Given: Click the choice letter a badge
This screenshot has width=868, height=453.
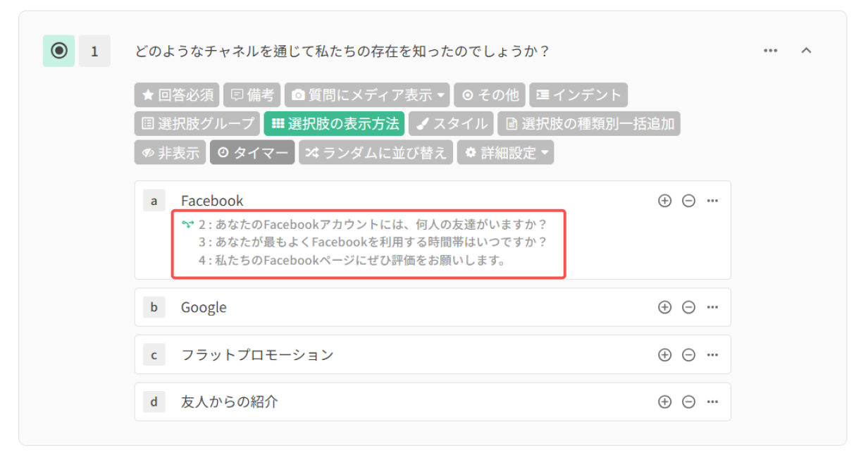Looking at the screenshot, I should (154, 201).
